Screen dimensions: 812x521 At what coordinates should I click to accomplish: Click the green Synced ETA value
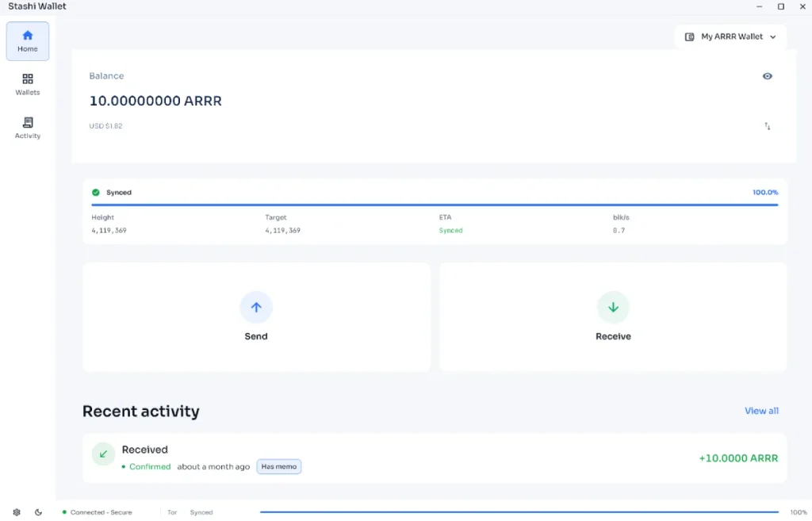click(x=450, y=231)
